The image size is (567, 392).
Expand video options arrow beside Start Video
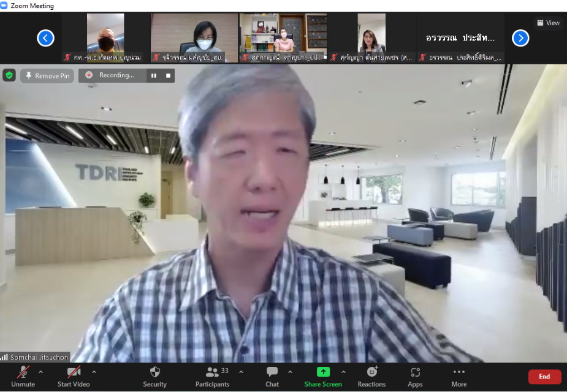(94, 372)
